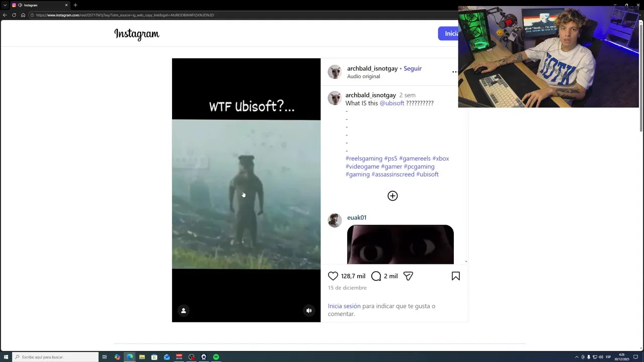Open File Explorer from the taskbar
644x362 pixels.
tap(142, 357)
